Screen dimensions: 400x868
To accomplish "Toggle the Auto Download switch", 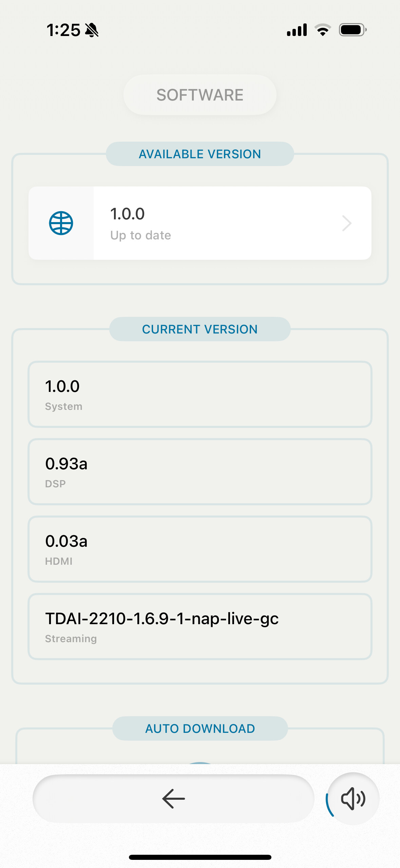I will (200, 763).
